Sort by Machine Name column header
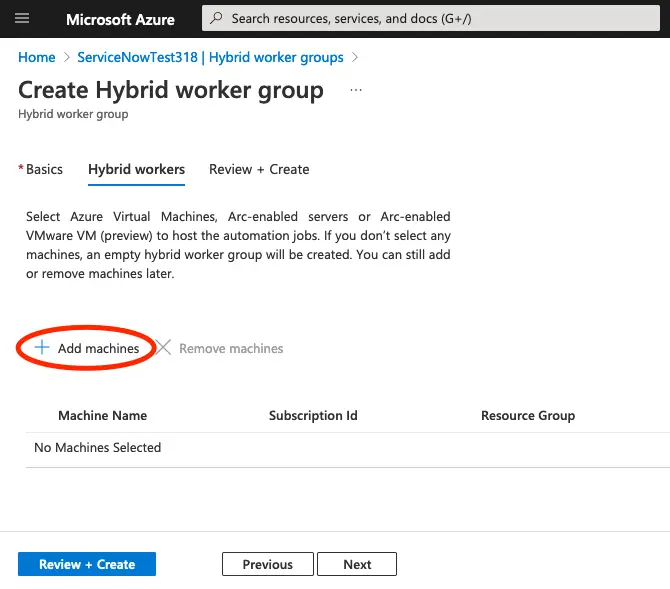The width and height of the screenshot is (670, 589). (x=103, y=415)
